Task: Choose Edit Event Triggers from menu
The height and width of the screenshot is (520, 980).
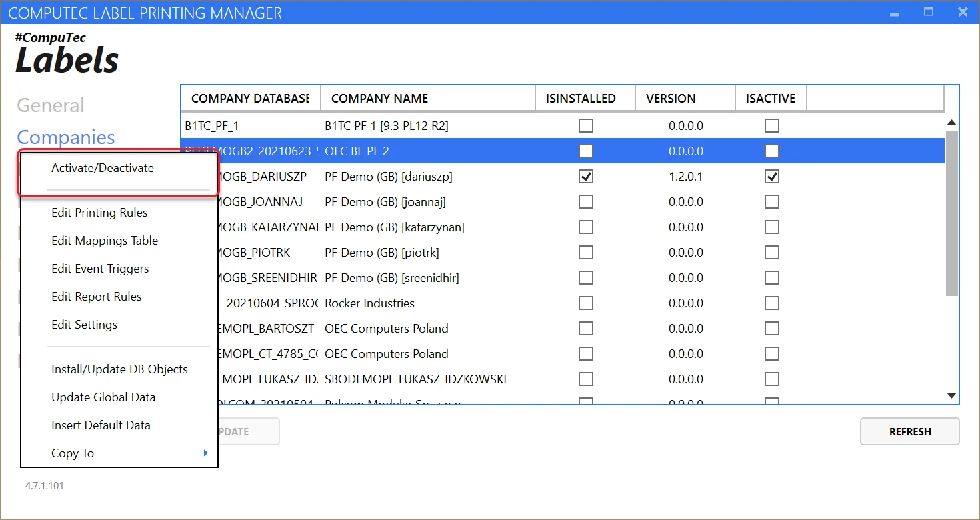Action: [100, 269]
